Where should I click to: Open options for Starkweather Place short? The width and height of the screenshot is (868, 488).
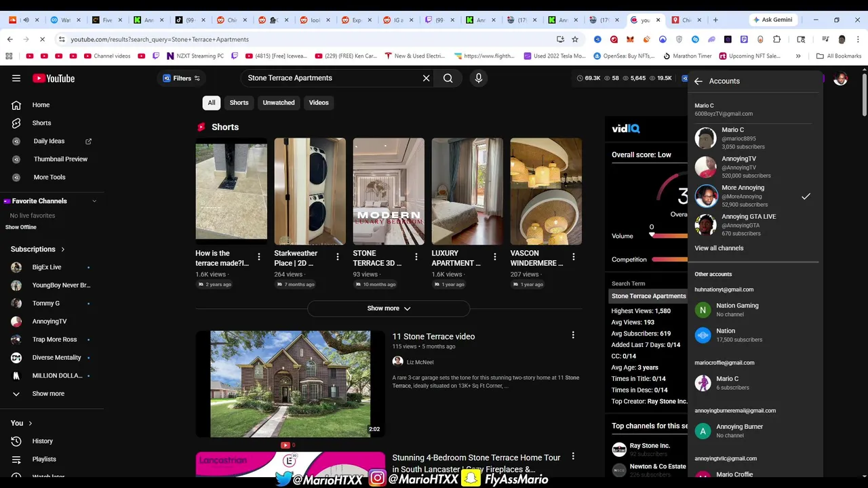[337, 257]
